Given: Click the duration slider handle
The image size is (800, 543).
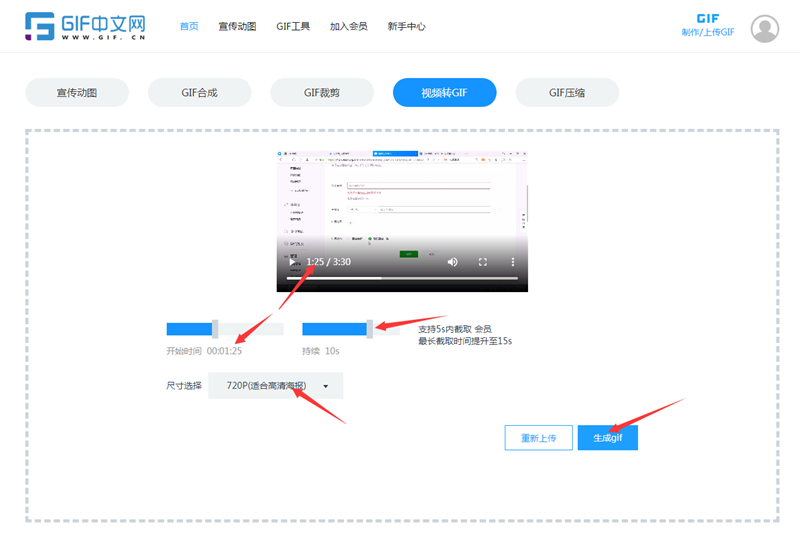Looking at the screenshot, I should pyautogui.click(x=370, y=329).
